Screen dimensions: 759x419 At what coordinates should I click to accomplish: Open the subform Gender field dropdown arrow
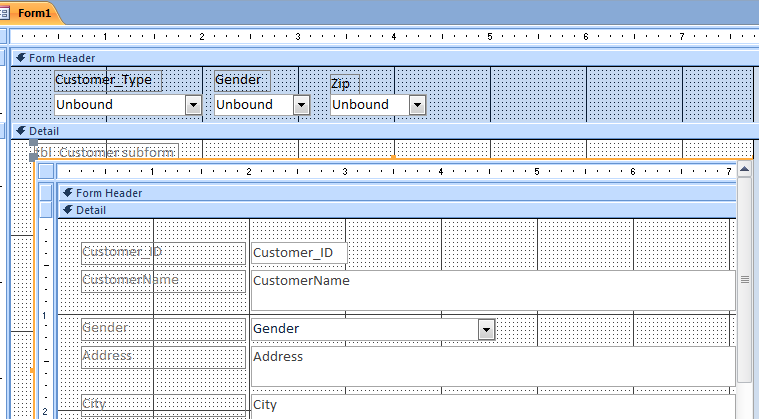(x=486, y=329)
